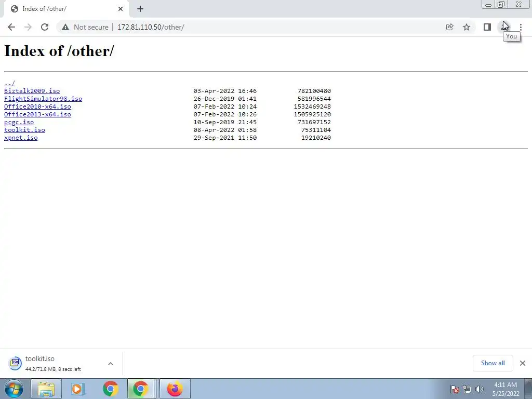Image resolution: width=532 pixels, height=399 pixels.
Task: Open the browser side panel
Action: click(487, 27)
